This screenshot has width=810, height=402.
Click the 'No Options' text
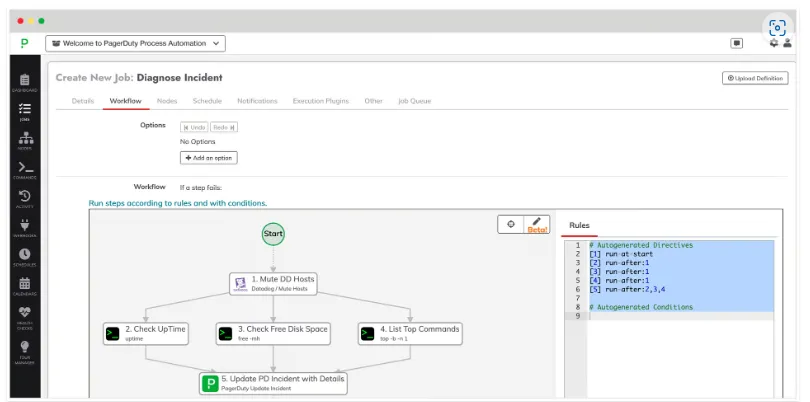[x=197, y=142]
